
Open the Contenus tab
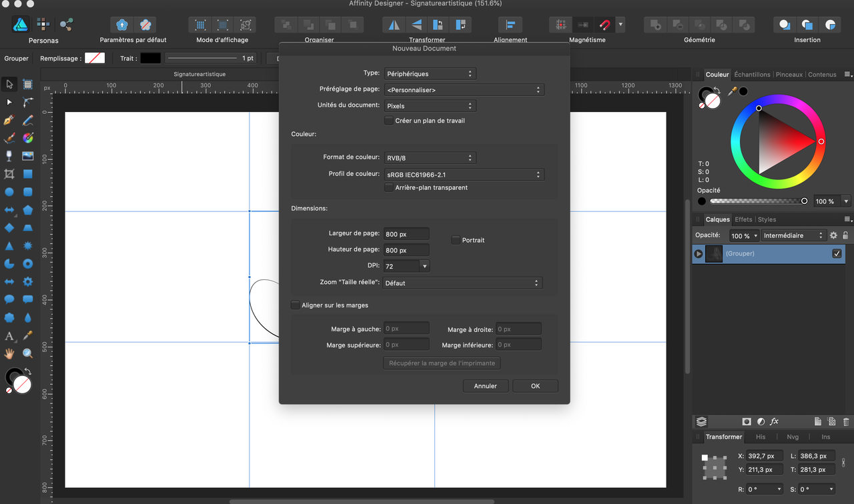click(822, 75)
